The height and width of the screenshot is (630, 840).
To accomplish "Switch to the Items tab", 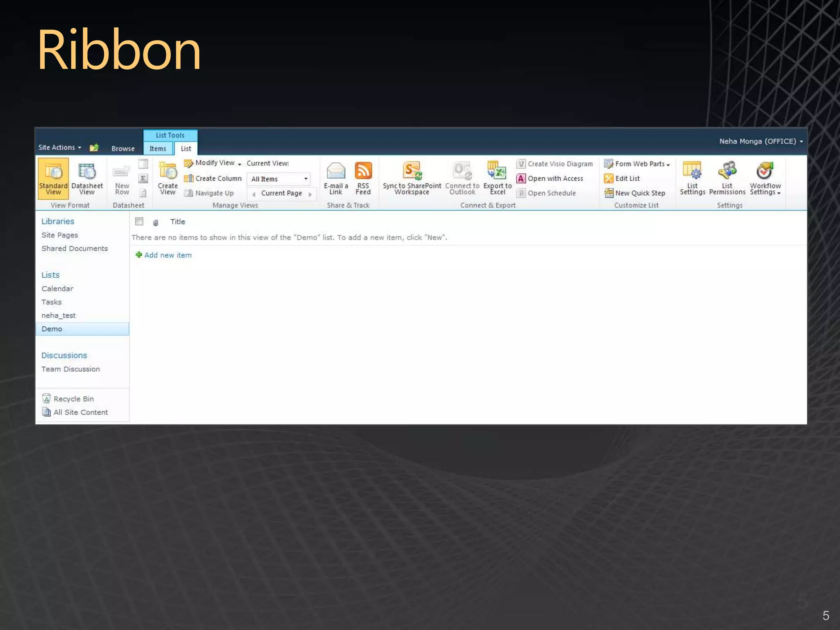I will 158,148.
